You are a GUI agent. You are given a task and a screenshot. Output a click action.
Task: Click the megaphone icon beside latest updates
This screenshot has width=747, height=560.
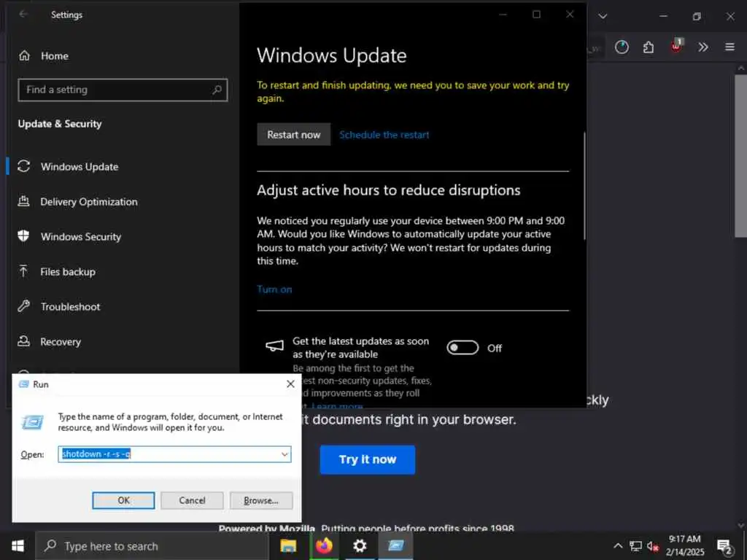click(x=274, y=346)
